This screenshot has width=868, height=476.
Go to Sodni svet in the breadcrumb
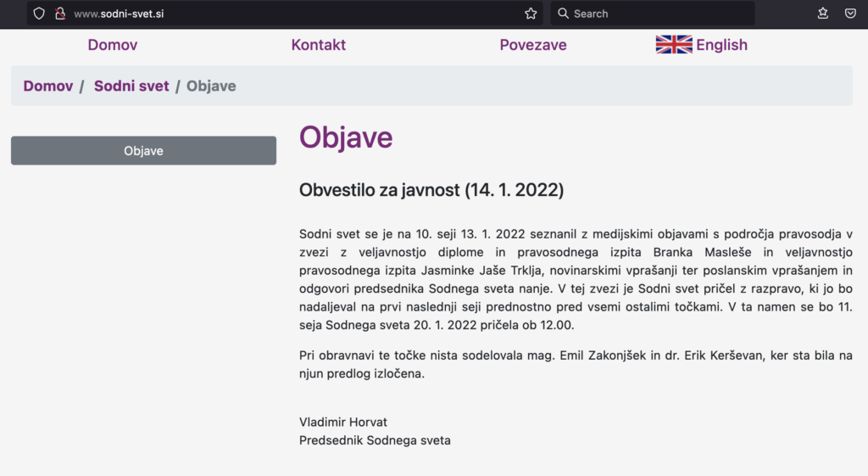[x=131, y=86]
